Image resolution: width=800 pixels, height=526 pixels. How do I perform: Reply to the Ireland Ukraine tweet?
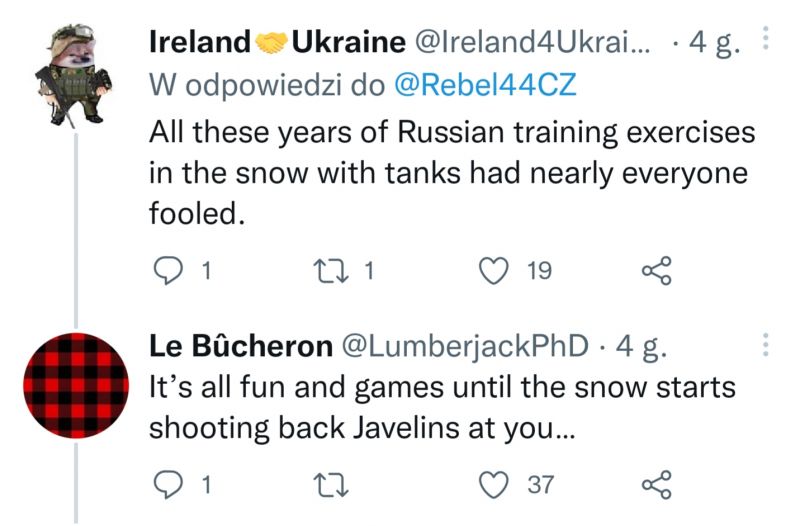[x=168, y=270]
